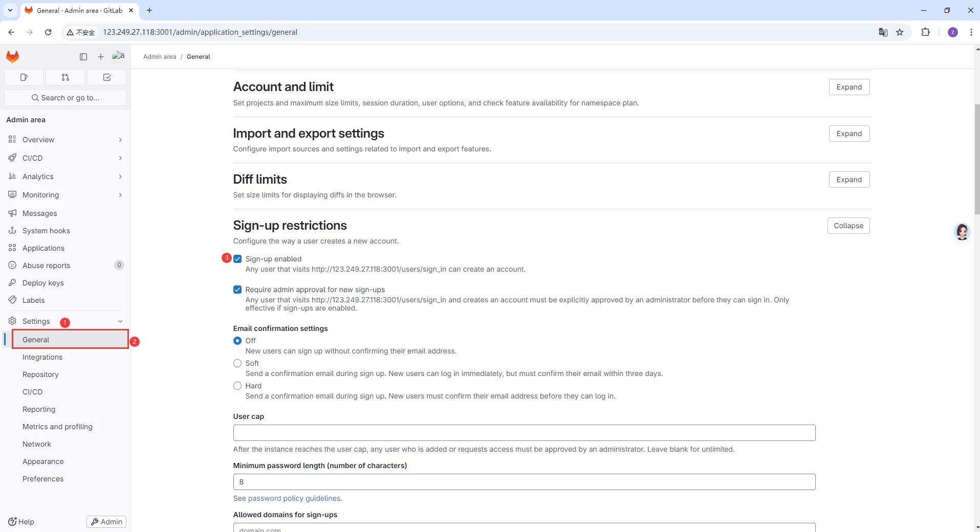Open the merge requests icon shortcut
This screenshot has height=532, width=980.
66,77
